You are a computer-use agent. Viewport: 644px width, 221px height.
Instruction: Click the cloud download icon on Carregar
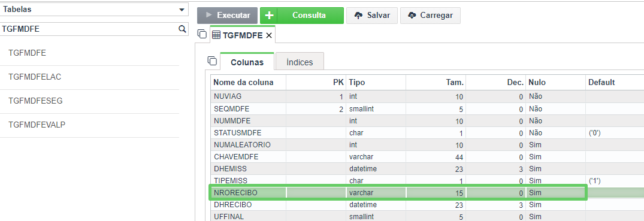(412, 16)
